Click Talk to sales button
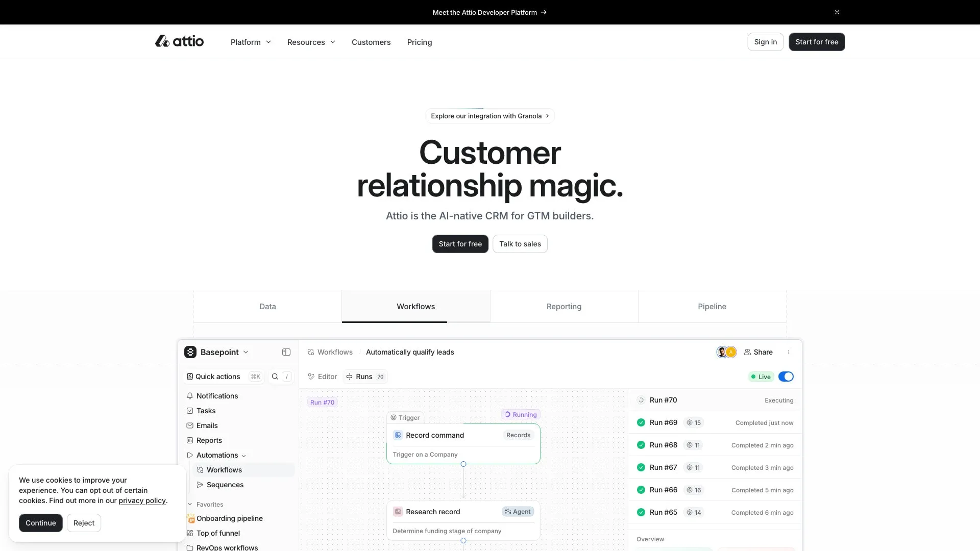Viewport: 980px width, 551px height. (x=520, y=244)
